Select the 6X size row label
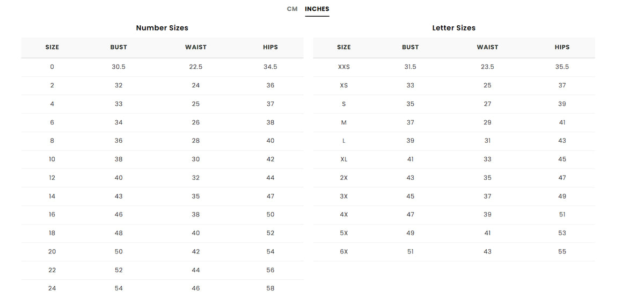Viewport: 644px width, 298px height. tap(344, 252)
